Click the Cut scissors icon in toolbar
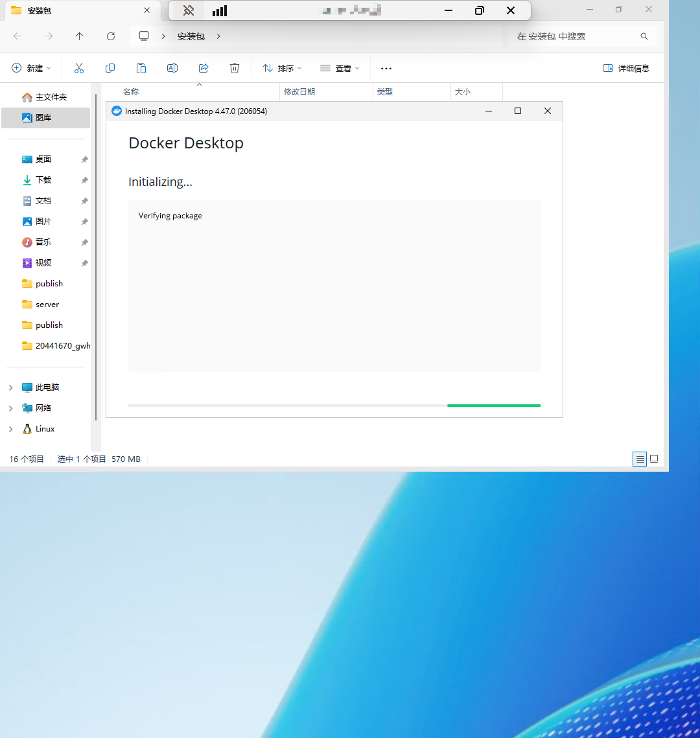The width and height of the screenshot is (700, 738). pyautogui.click(x=79, y=68)
